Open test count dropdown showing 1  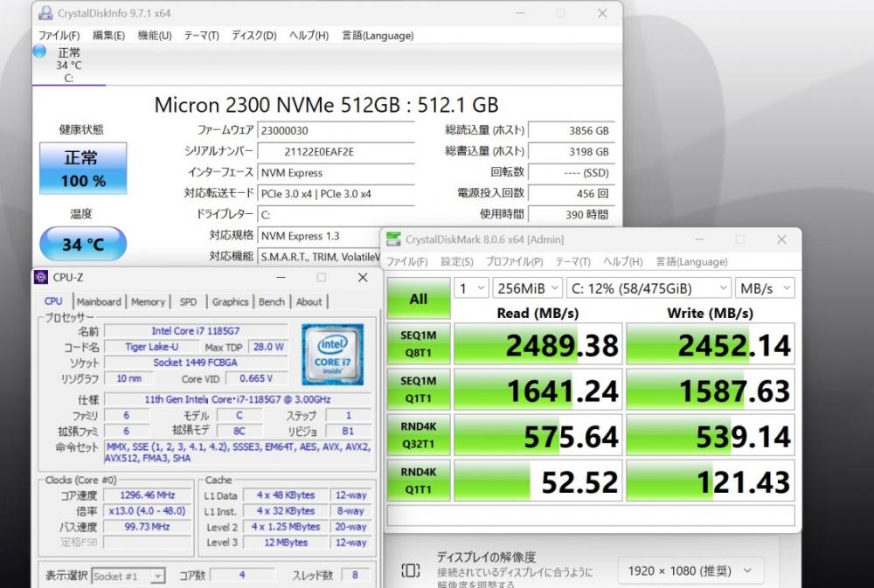point(471,288)
